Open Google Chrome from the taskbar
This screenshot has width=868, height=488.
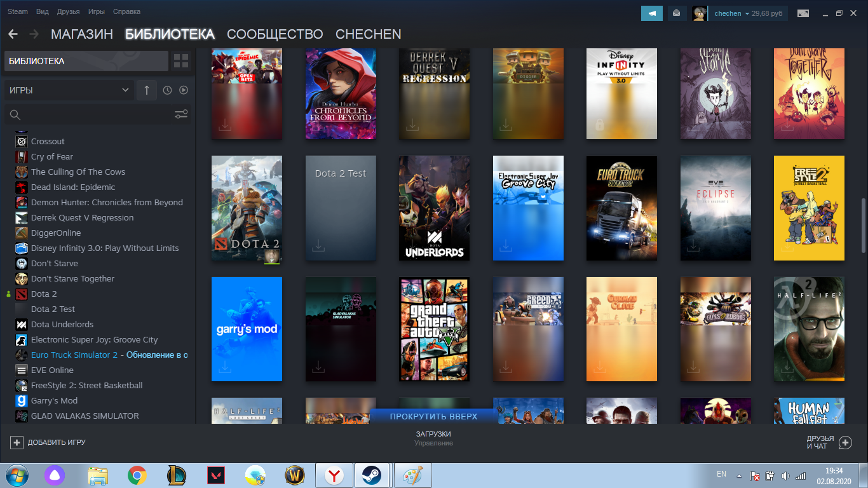[x=137, y=475]
